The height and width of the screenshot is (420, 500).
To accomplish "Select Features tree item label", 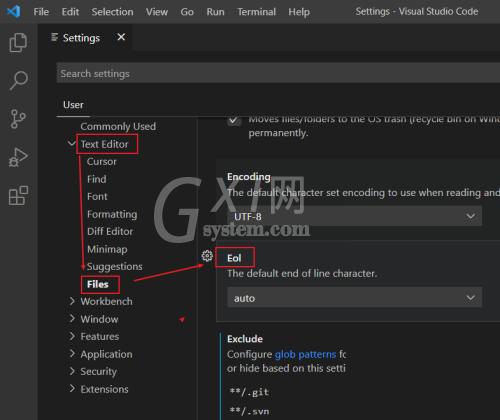I will [x=100, y=337].
